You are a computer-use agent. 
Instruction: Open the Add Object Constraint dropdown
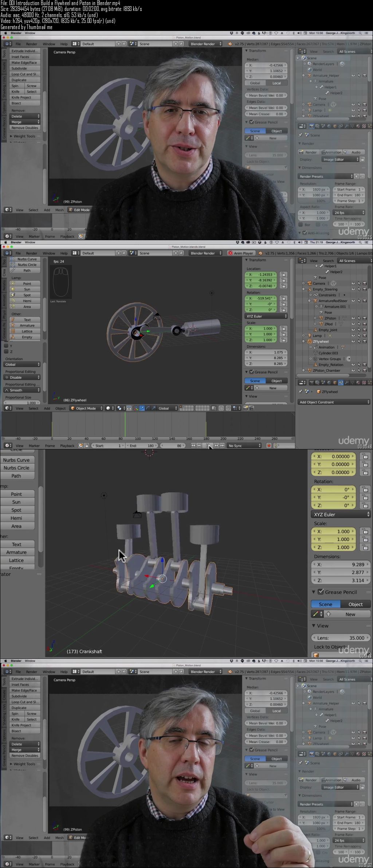pos(334,402)
